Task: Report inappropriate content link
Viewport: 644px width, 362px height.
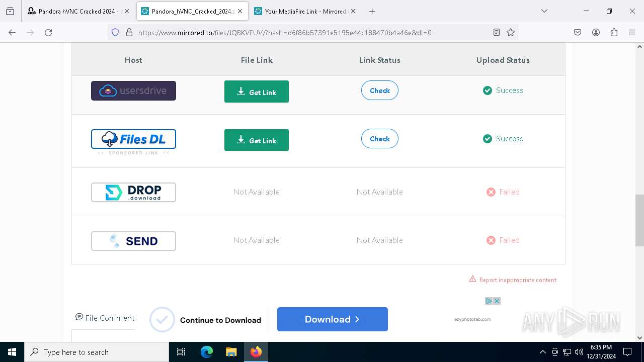Action: point(513,280)
